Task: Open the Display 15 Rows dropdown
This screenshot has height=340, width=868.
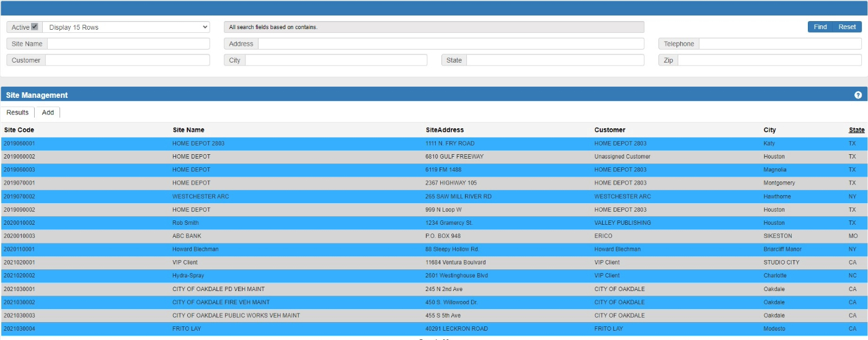Action: click(126, 27)
